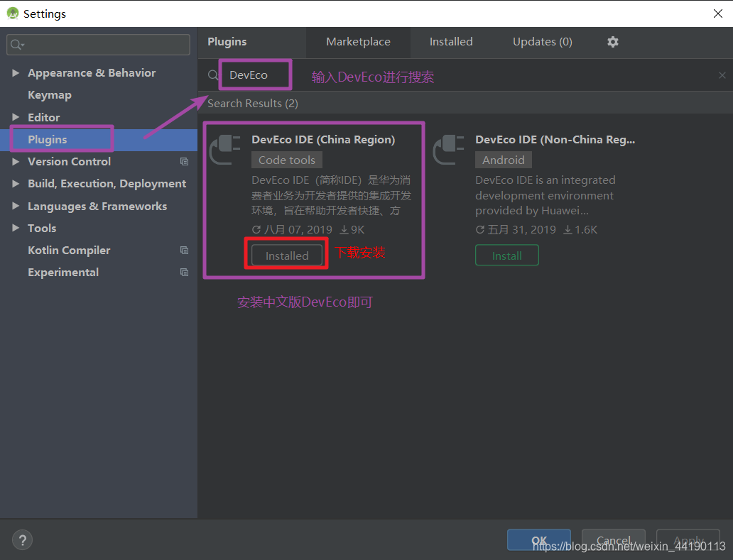Click the Plugins panel heading

click(x=227, y=42)
